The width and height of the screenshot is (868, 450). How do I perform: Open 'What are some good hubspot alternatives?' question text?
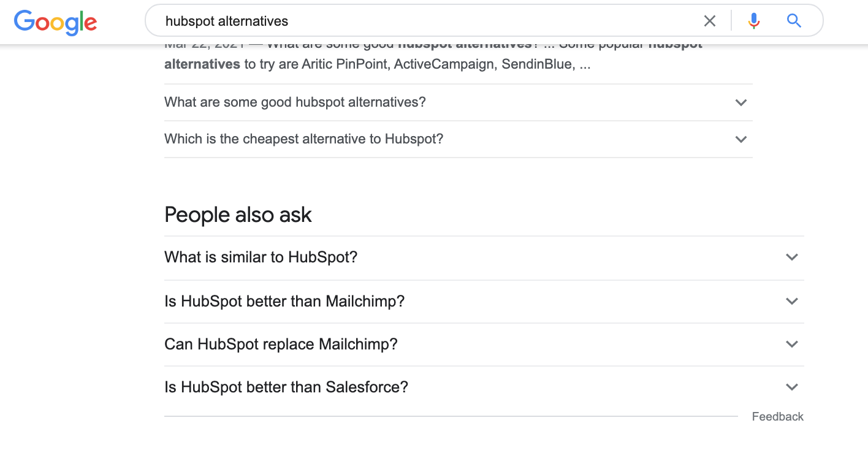[295, 102]
